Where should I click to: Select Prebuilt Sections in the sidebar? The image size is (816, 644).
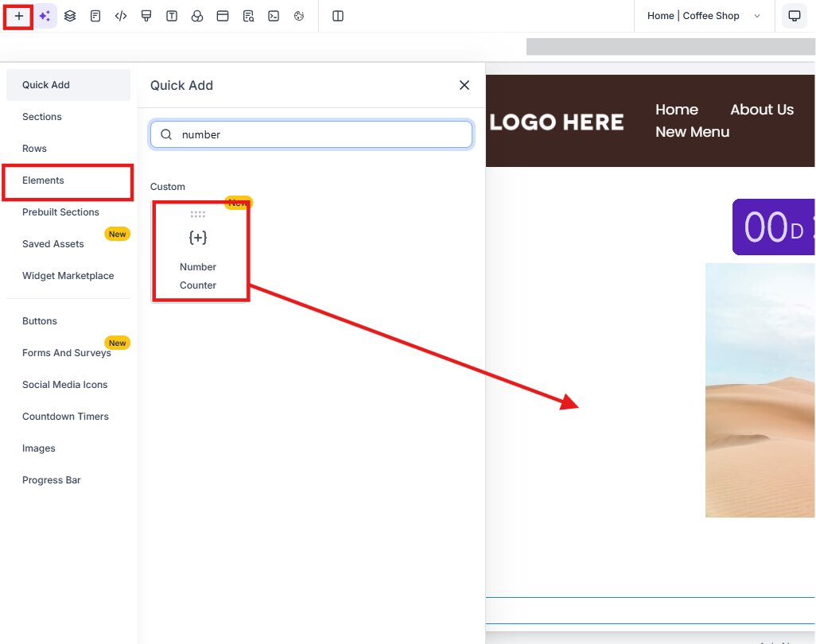[60, 212]
